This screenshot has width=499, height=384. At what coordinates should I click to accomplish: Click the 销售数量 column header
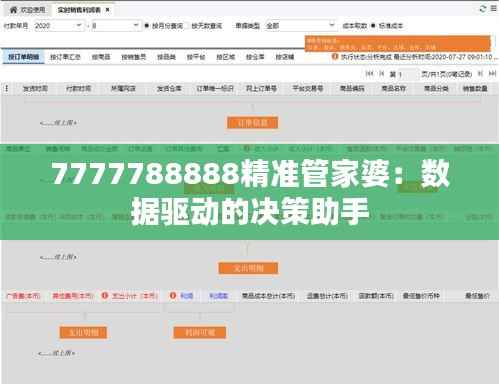click(475, 88)
